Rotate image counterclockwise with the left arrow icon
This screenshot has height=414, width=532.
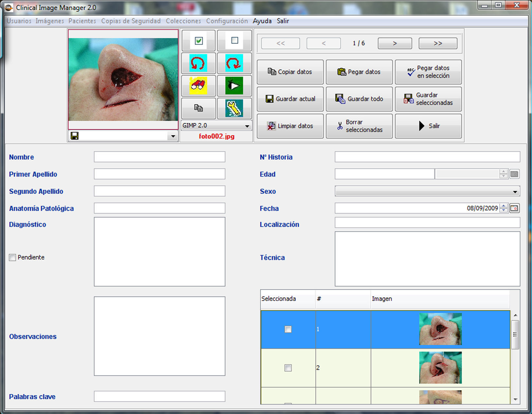tap(198, 63)
